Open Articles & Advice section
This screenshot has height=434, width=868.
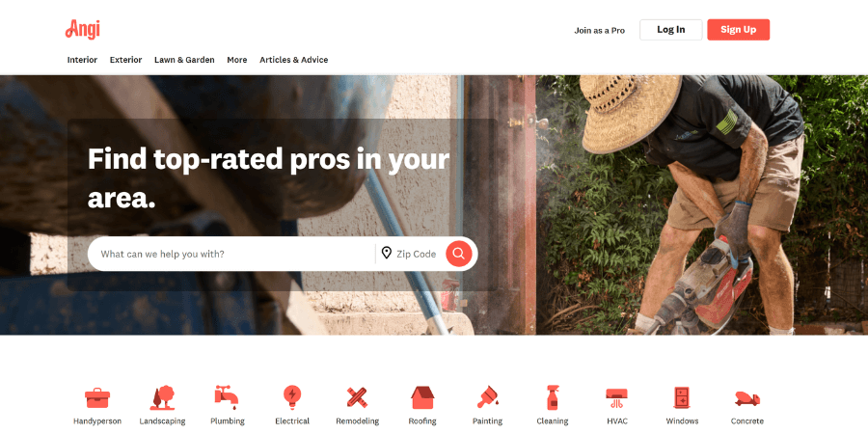[294, 60]
